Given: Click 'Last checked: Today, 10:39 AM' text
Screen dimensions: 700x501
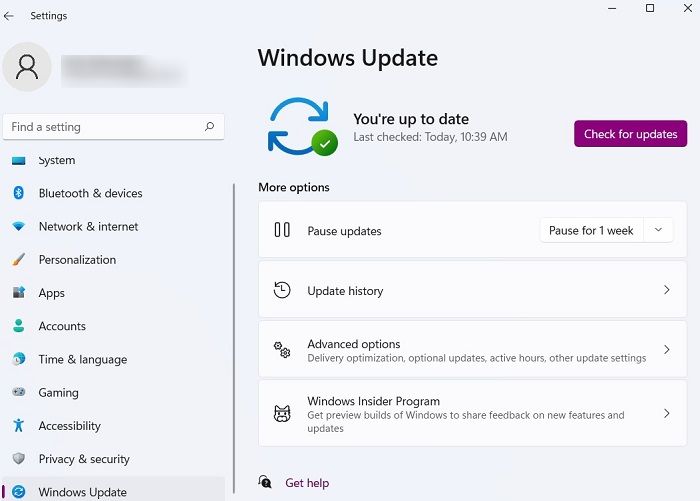Looking at the screenshot, I should [x=430, y=137].
